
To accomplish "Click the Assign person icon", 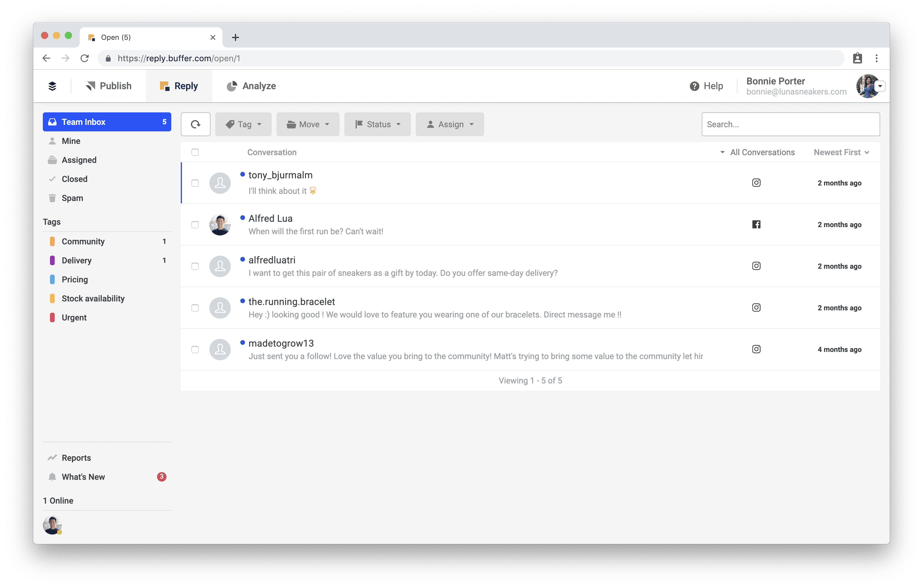I will (429, 124).
